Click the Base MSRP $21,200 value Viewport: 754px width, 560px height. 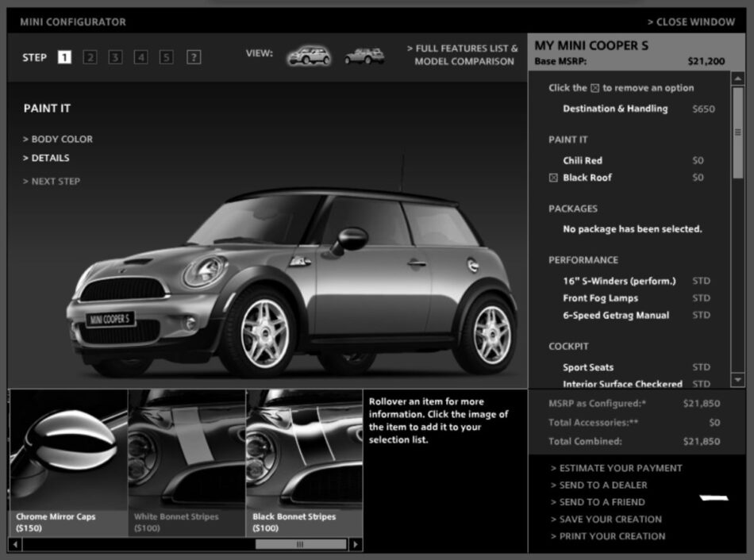(x=706, y=62)
